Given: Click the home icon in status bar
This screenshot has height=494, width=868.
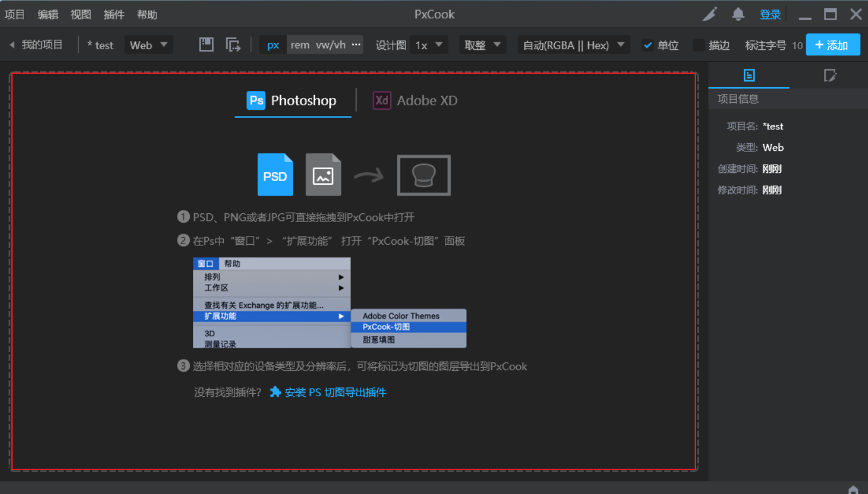Looking at the screenshot, I should (853, 490).
